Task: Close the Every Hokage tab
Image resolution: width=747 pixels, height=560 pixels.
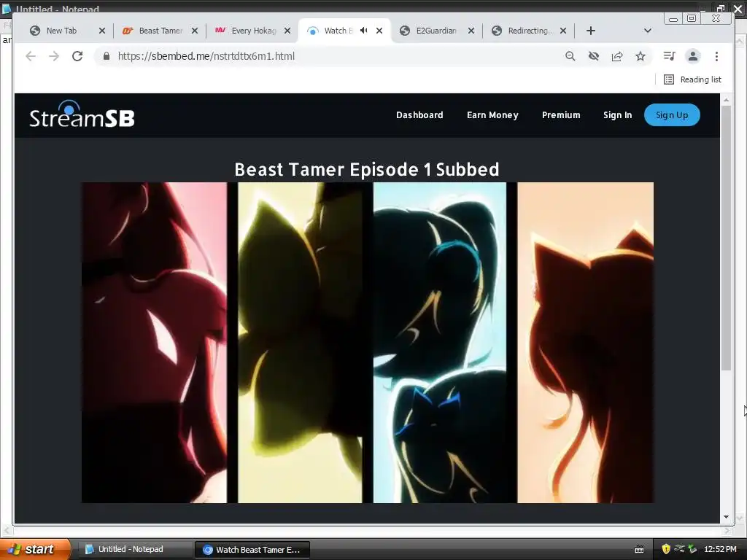Action: 287,31
